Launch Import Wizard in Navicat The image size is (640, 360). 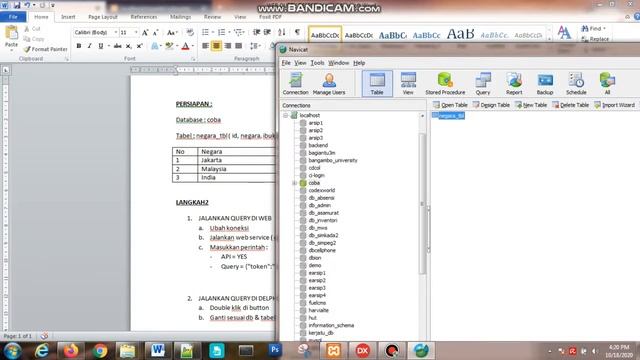coord(614,105)
